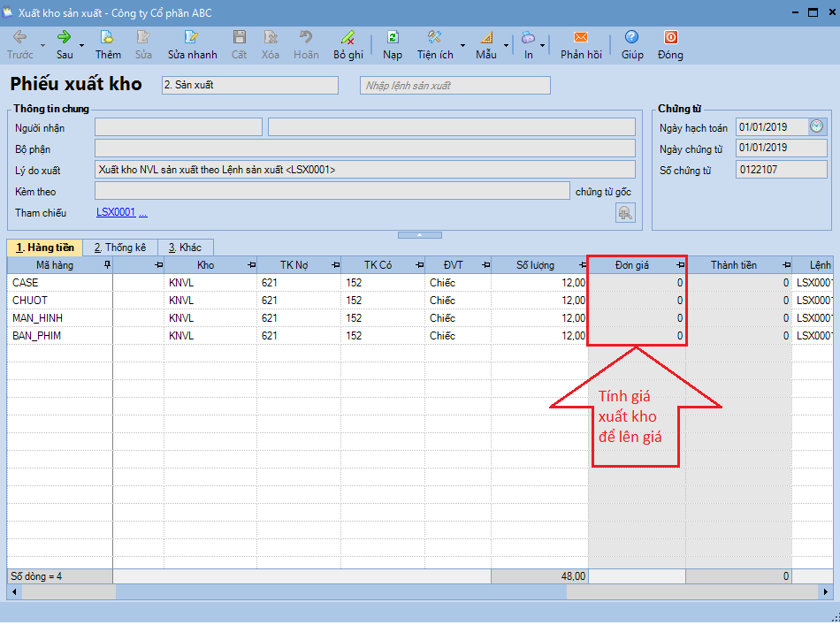Switch to the Khác tab
The width and height of the screenshot is (840, 625).
coord(185,248)
